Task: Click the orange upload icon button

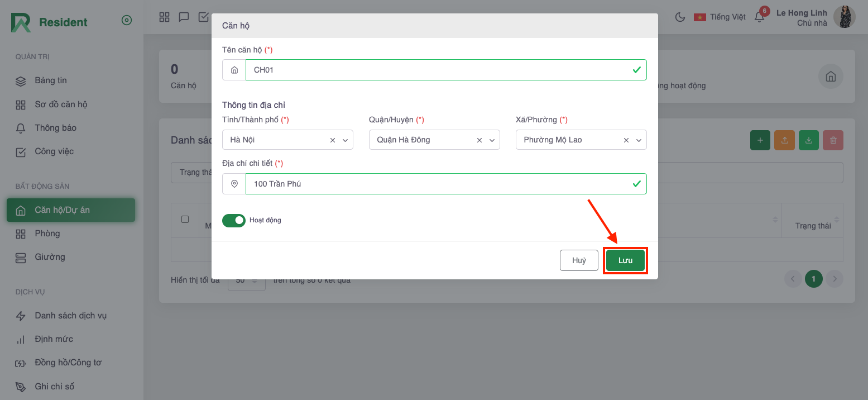Action: tap(784, 140)
